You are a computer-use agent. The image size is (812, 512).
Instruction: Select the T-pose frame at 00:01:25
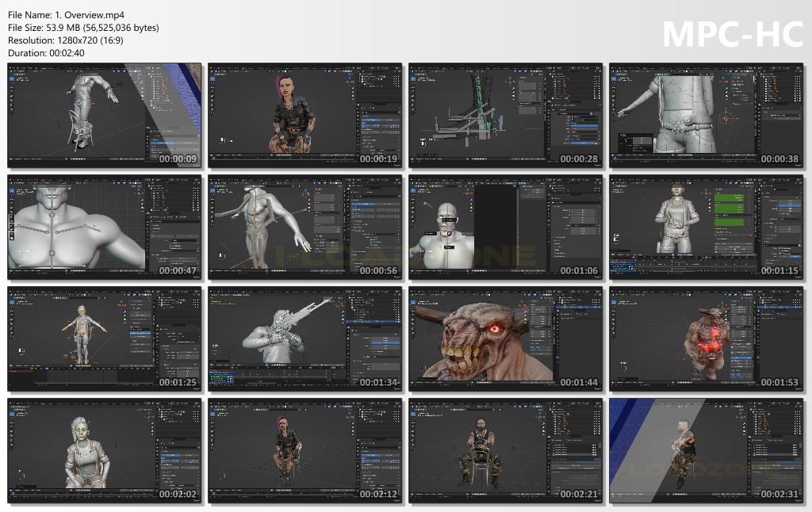[104, 339]
